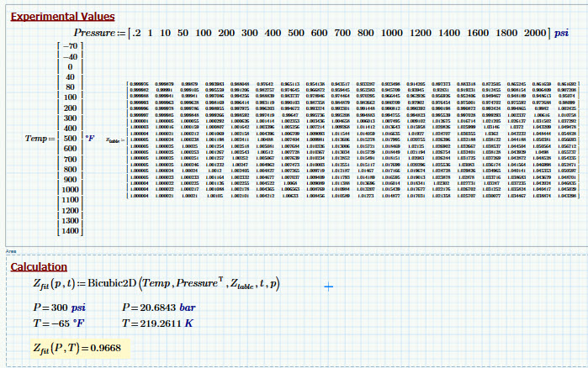Pick the 800 value in the Pressure vector
The height and width of the screenshot is (368, 588).
pyautogui.click(x=366, y=33)
